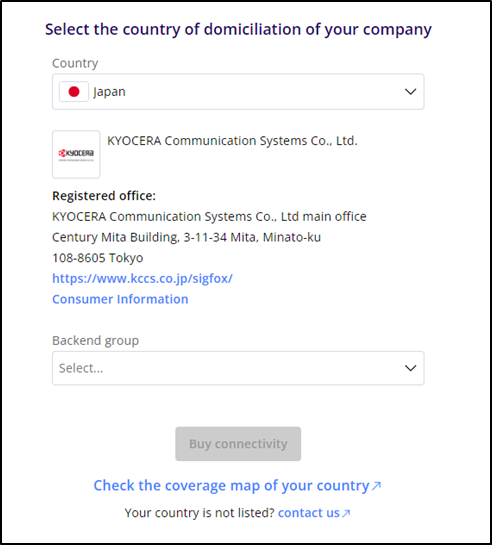Click the Japan flag icon
Screen dimensions: 492x545
(74, 92)
